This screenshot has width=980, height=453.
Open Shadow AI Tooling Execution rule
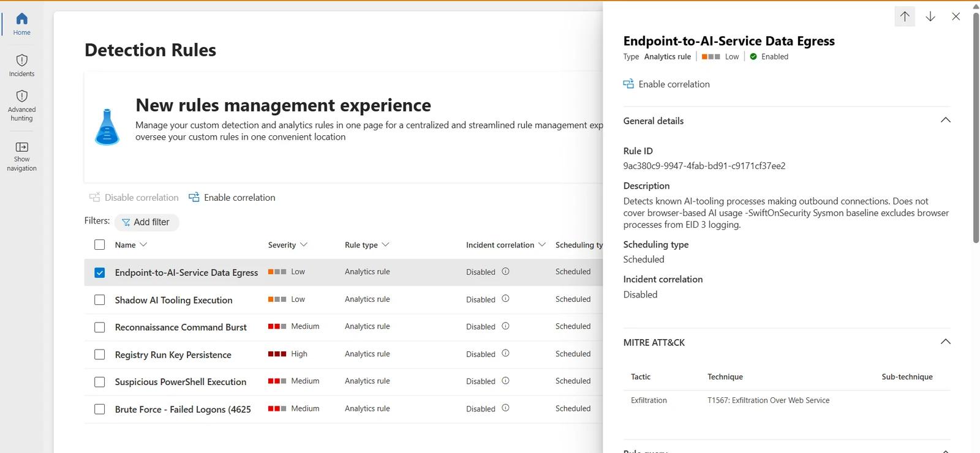(174, 300)
